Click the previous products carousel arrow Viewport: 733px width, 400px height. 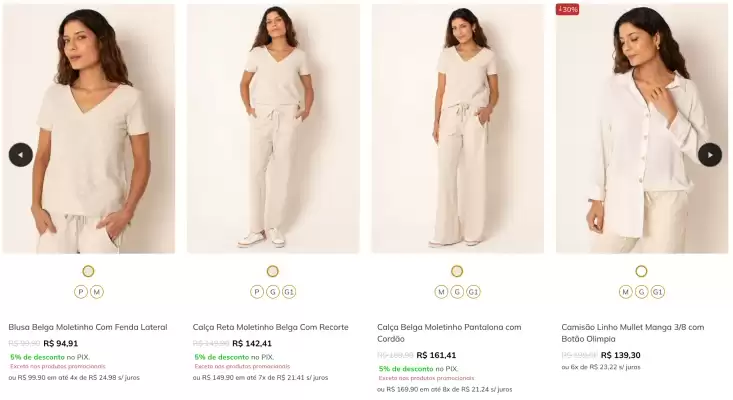tap(21, 155)
